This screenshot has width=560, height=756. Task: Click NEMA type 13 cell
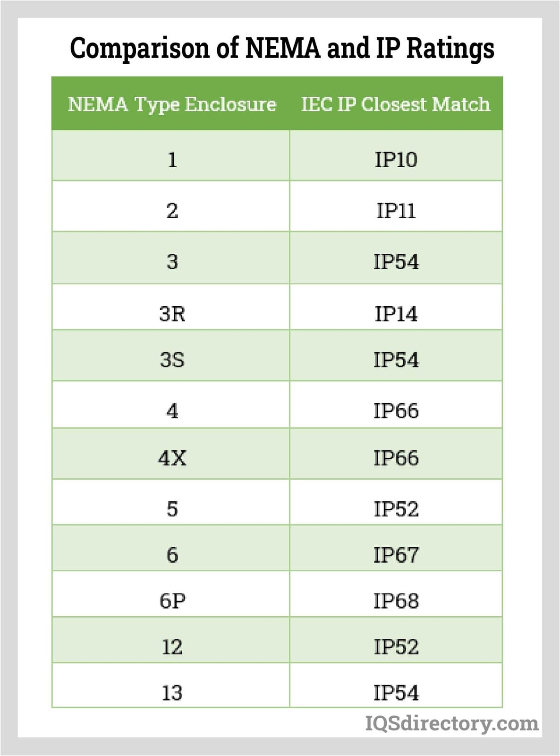172,693
